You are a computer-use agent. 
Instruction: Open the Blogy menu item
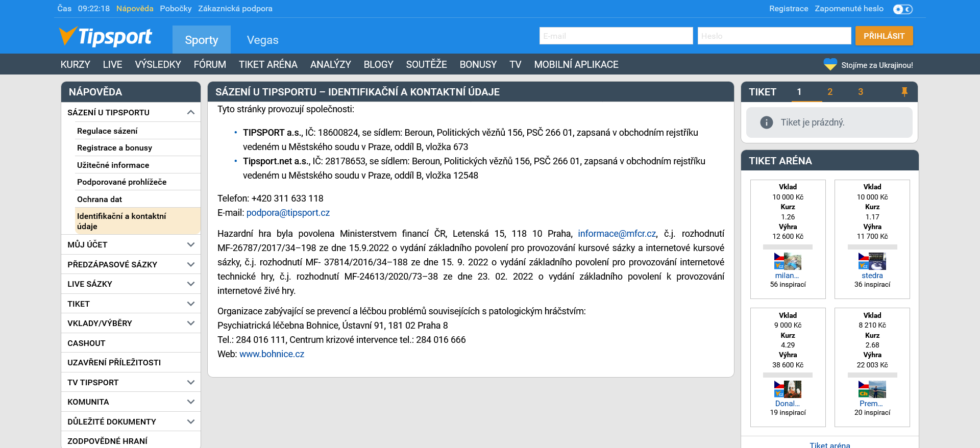pos(379,64)
